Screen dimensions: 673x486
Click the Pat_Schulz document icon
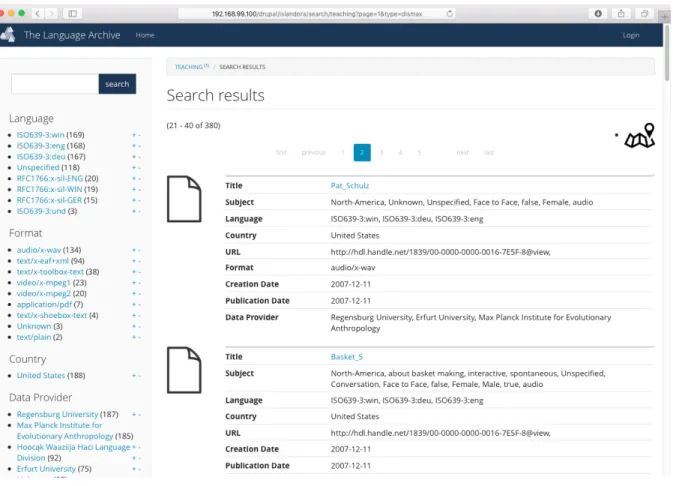[x=184, y=199]
